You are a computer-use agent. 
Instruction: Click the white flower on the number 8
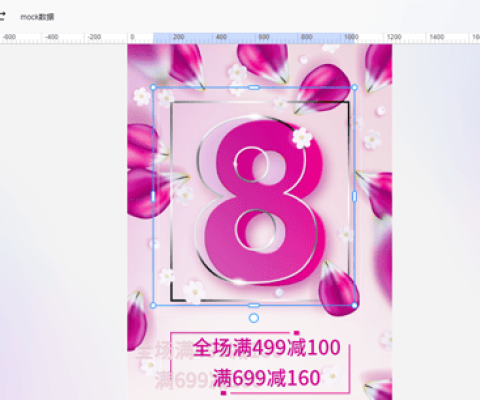[302, 137]
